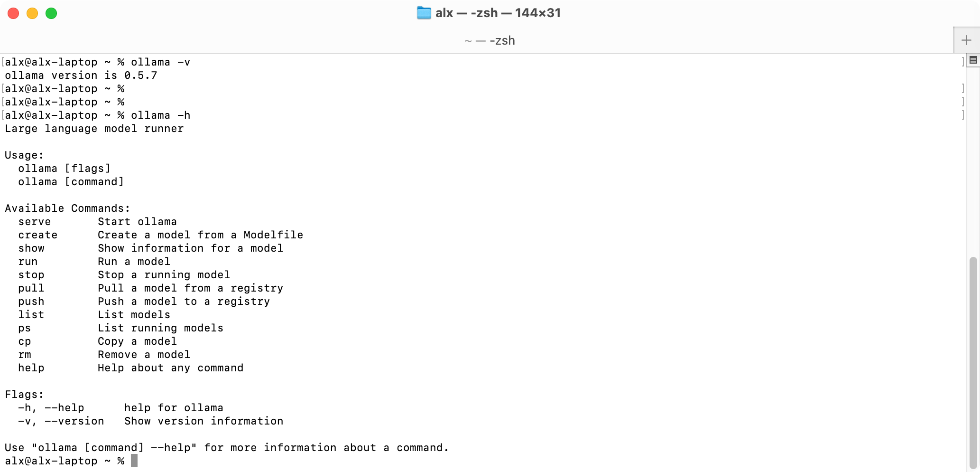Image resolution: width=980 pixels, height=472 pixels.
Task: Click the word "Modelfile" in the output
Action: coord(273,235)
